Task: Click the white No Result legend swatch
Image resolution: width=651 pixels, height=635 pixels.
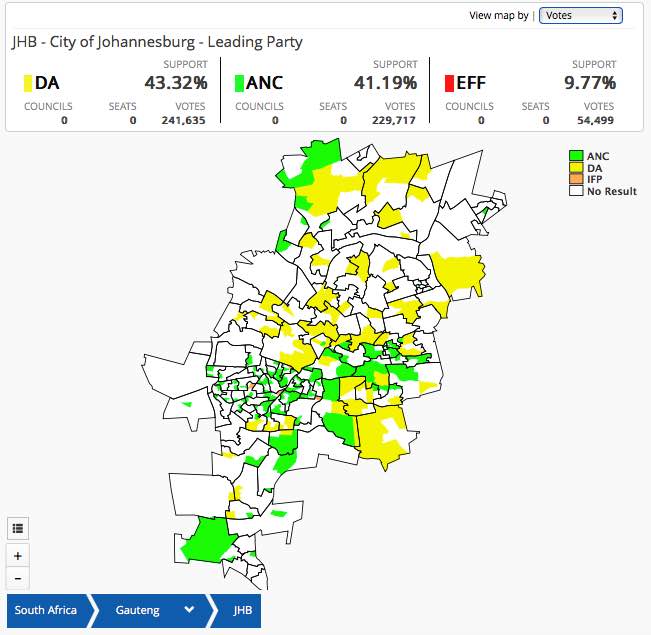Action: [x=576, y=191]
